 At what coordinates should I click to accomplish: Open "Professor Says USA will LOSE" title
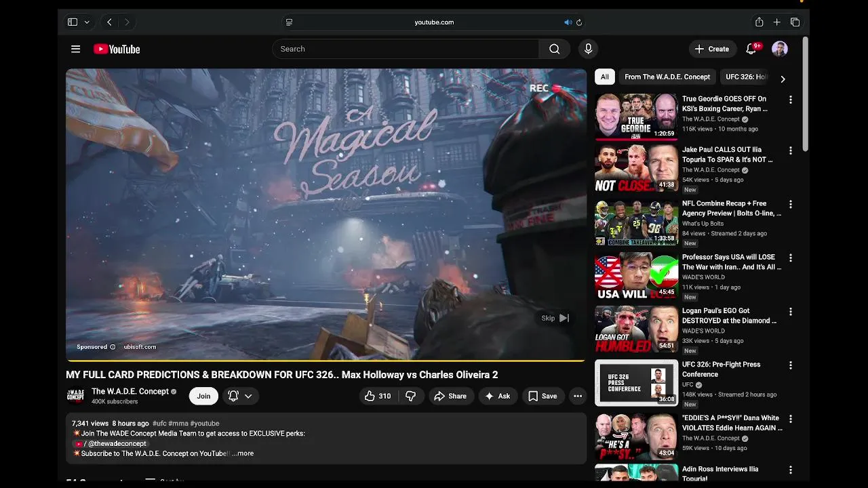732,262
